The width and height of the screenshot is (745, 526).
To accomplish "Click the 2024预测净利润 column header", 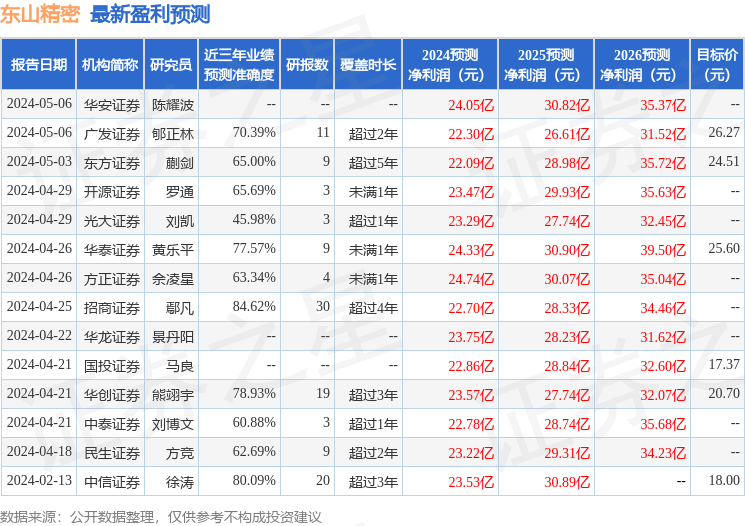I will (x=450, y=65).
